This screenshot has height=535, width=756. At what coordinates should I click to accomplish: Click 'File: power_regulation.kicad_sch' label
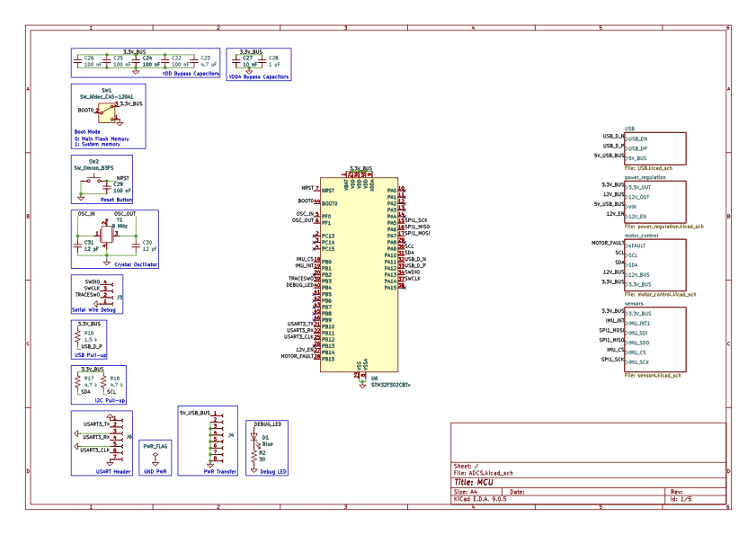click(x=664, y=227)
